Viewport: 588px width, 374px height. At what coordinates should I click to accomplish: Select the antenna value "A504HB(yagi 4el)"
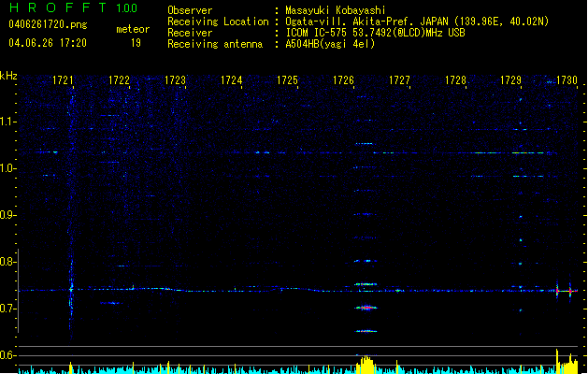pos(330,44)
